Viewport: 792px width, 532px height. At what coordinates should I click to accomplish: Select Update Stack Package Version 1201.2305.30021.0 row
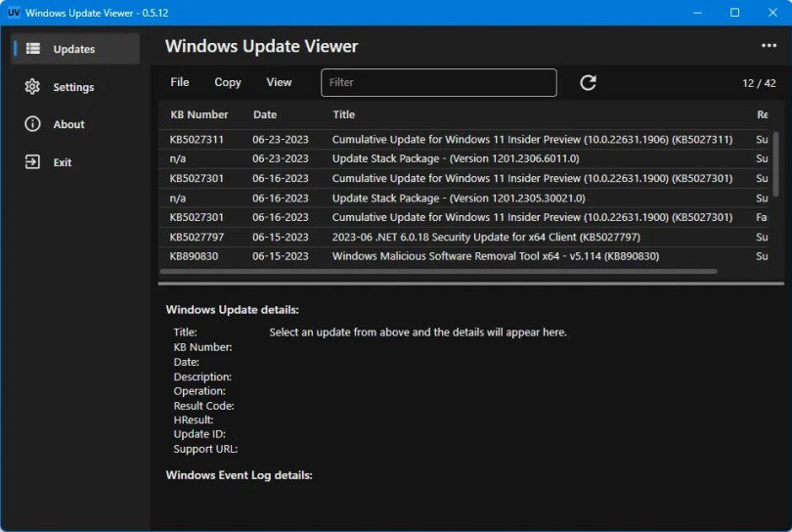coord(465,199)
